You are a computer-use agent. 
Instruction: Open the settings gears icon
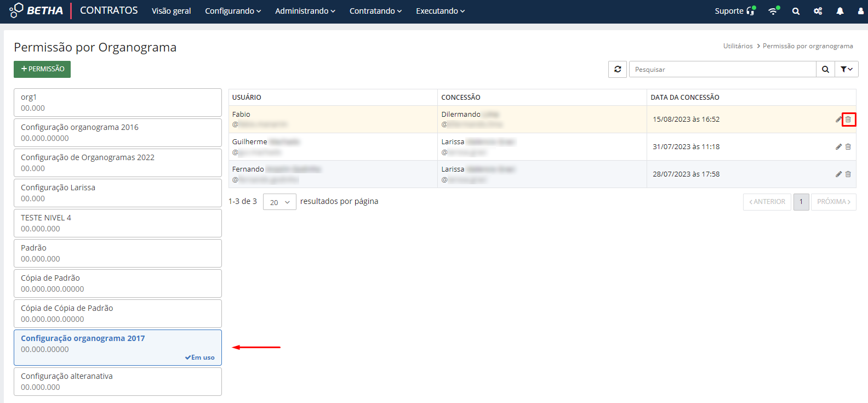pos(818,11)
